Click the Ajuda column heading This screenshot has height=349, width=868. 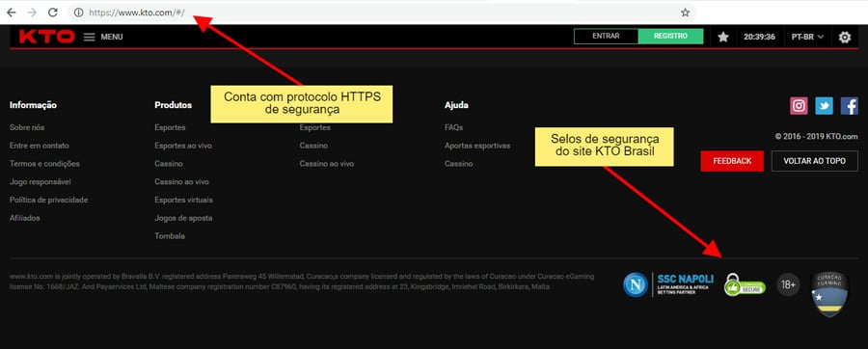pos(457,105)
